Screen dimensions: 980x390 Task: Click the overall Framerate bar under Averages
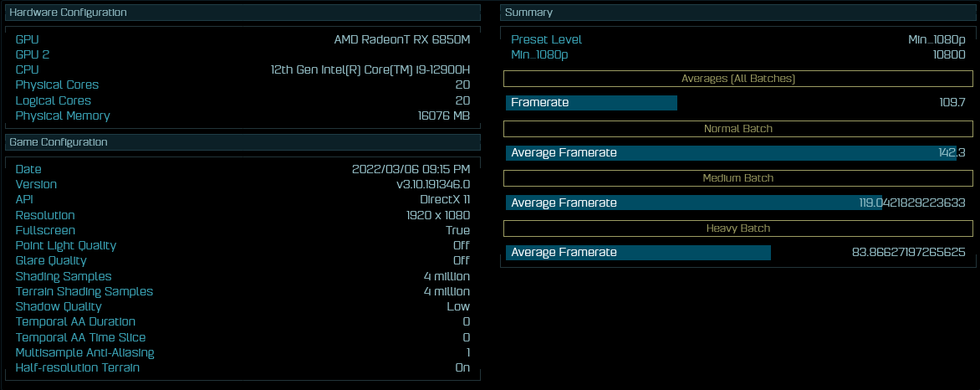[x=591, y=103]
